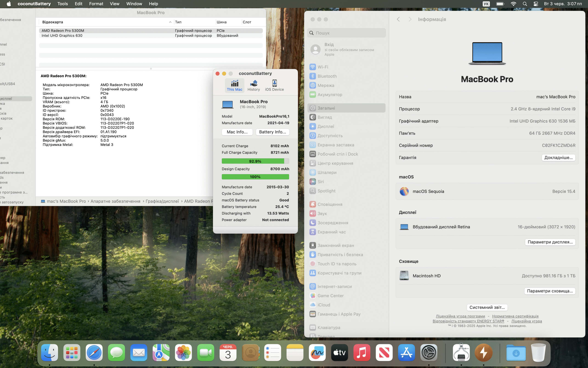588x368 pixels.
Task: Select Акумулятор in System Settings sidebar
Action: 346,95
